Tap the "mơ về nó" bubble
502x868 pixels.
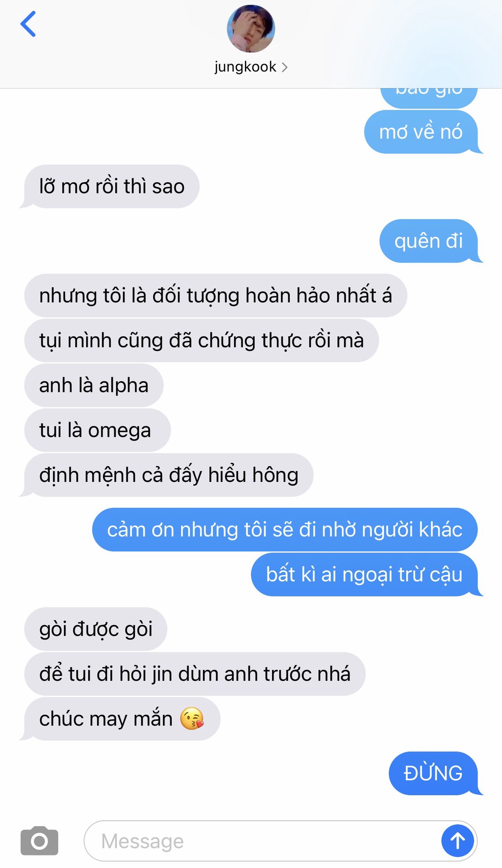[421, 132]
